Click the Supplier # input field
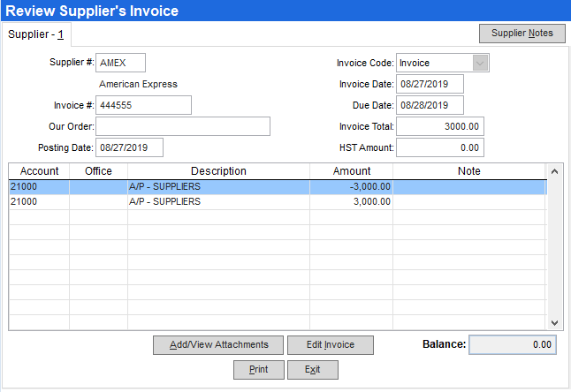This screenshot has height=392, width=571. pyautogui.click(x=120, y=63)
